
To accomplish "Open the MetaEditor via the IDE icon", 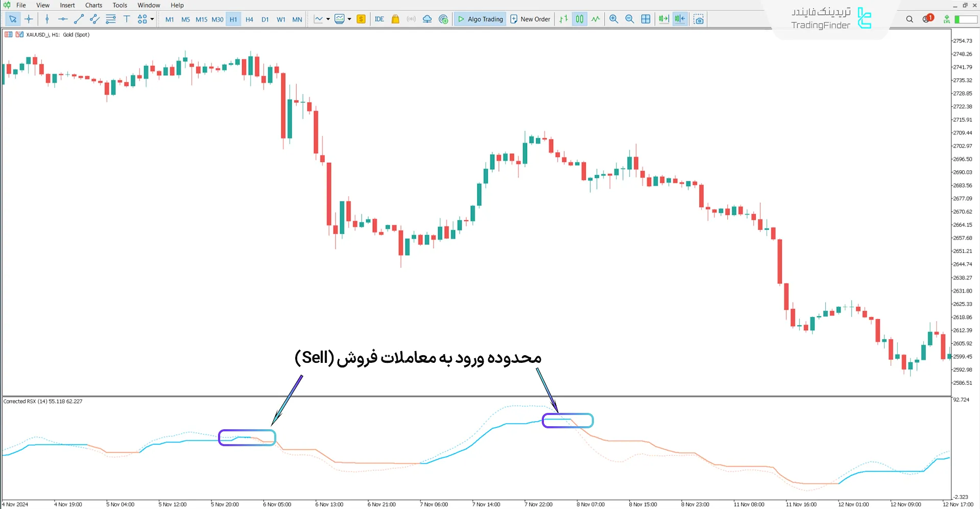I will point(379,19).
